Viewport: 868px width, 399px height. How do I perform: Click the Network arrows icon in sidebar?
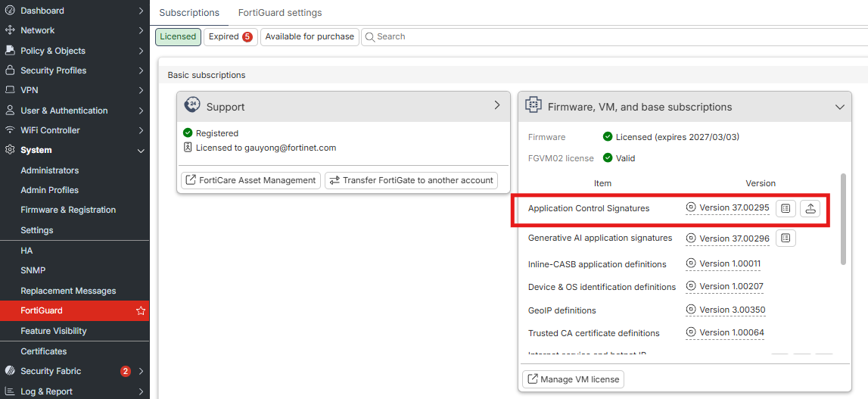pos(9,30)
